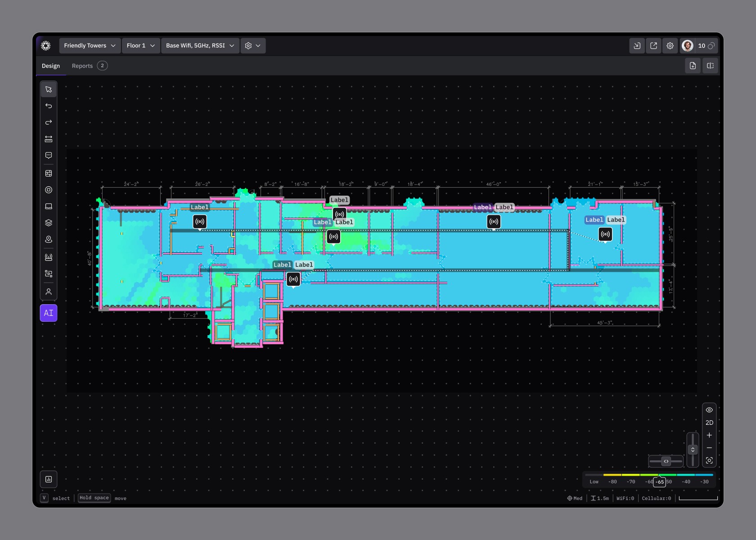Click the credits count 10
The image size is (756, 540).
[x=706, y=45]
